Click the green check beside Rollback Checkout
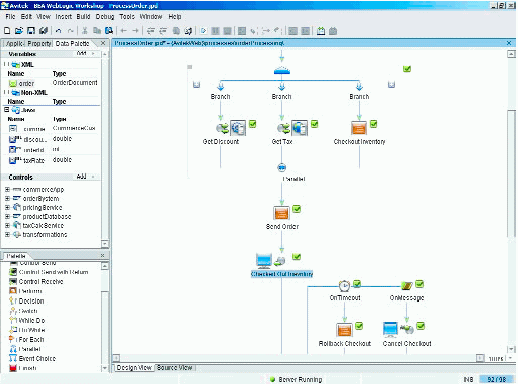Viewport: 518px width, 384px height. point(359,326)
